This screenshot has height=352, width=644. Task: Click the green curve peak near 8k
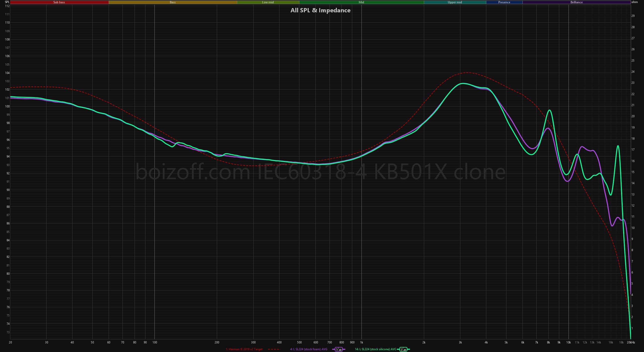point(550,110)
